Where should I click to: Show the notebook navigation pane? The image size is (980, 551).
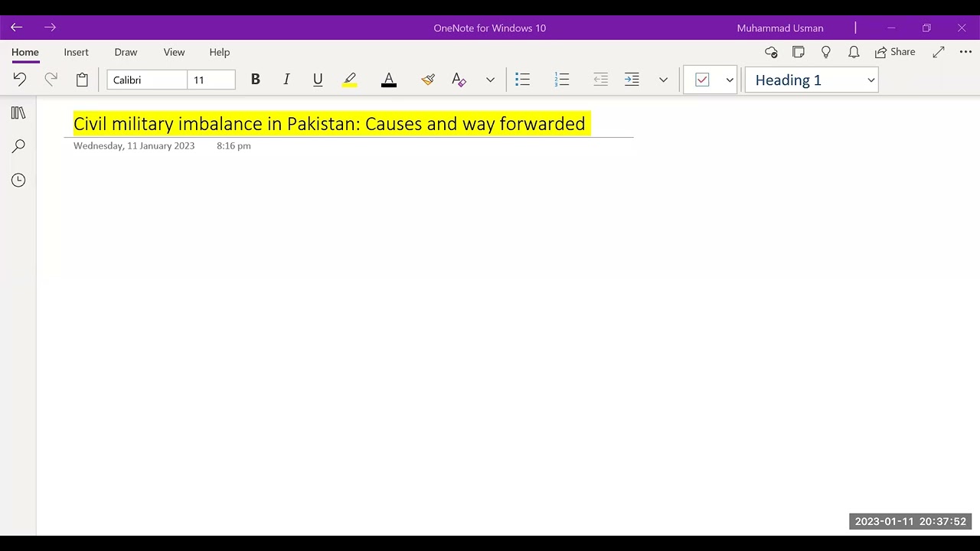pyautogui.click(x=18, y=112)
